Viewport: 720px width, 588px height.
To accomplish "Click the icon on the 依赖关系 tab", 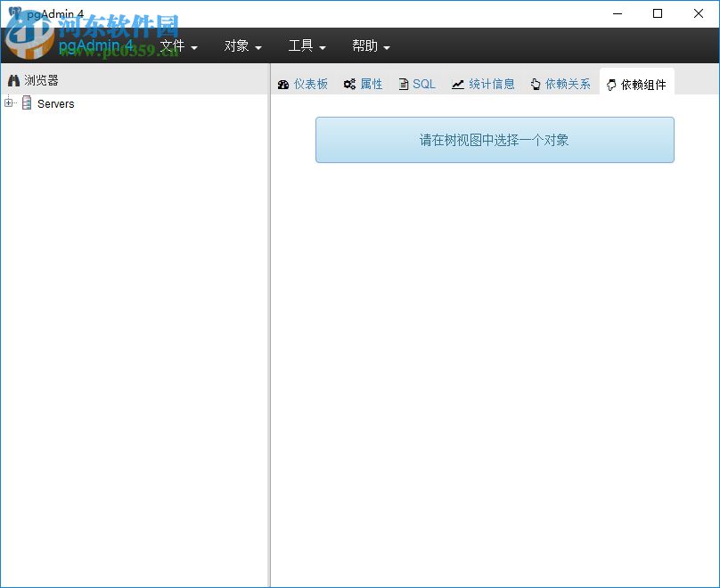I will (x=534, y=83).
